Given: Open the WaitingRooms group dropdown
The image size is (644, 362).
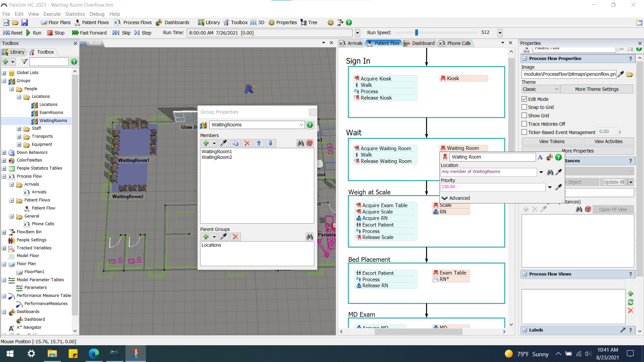Looking at the screenshot, I should (x=301, y=125).
